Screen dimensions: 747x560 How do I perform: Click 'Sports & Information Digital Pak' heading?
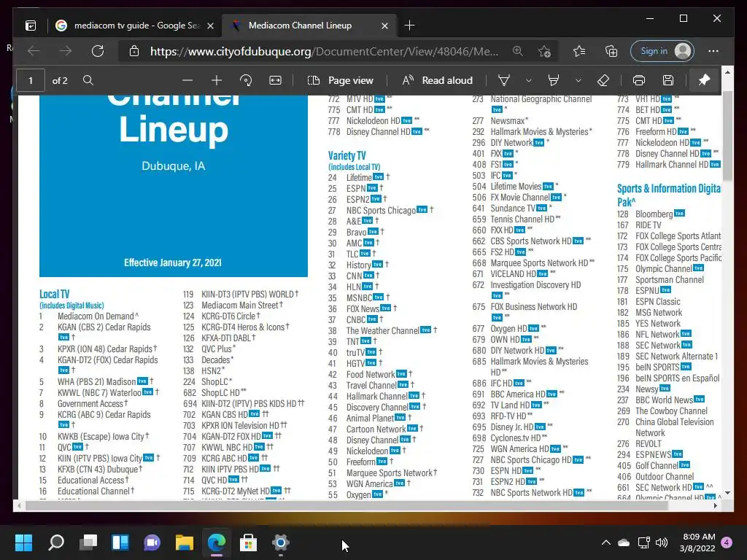point(669,195)
